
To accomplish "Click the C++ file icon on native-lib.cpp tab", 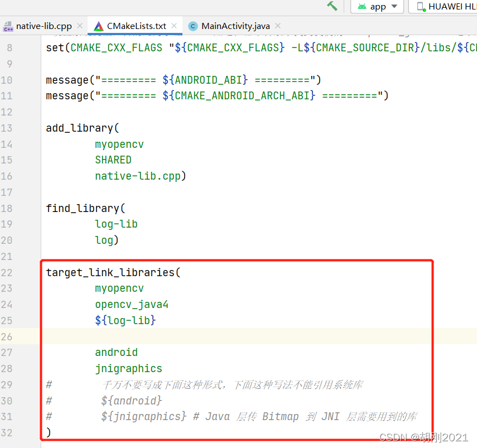I will [8, 26].
